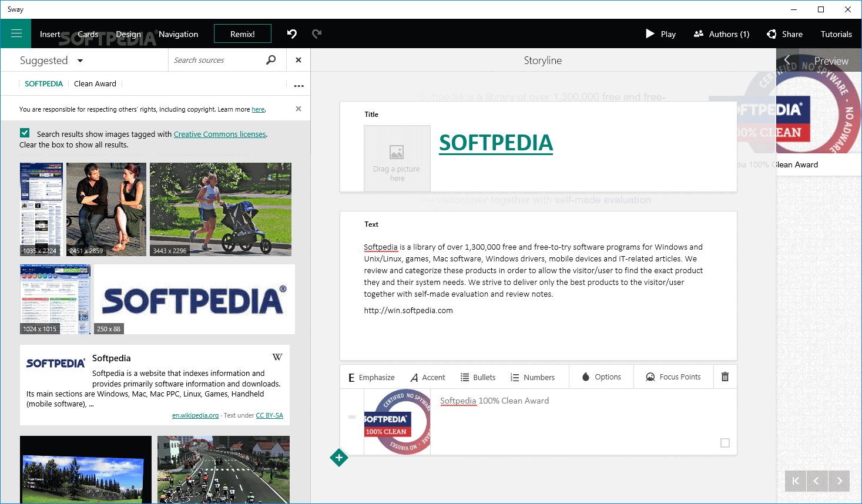
Task: Open the Creative Commons licenses link
Action: click(219, 134)
